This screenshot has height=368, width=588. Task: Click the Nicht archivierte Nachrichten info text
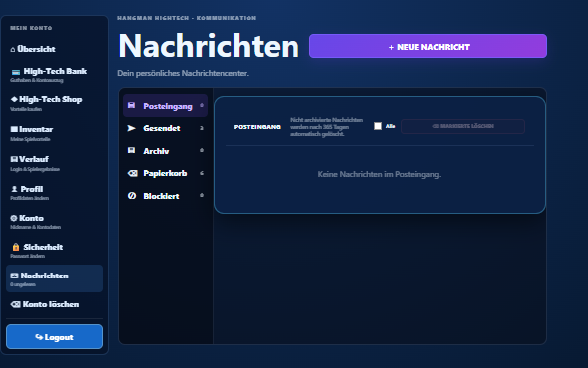[326, 127]
